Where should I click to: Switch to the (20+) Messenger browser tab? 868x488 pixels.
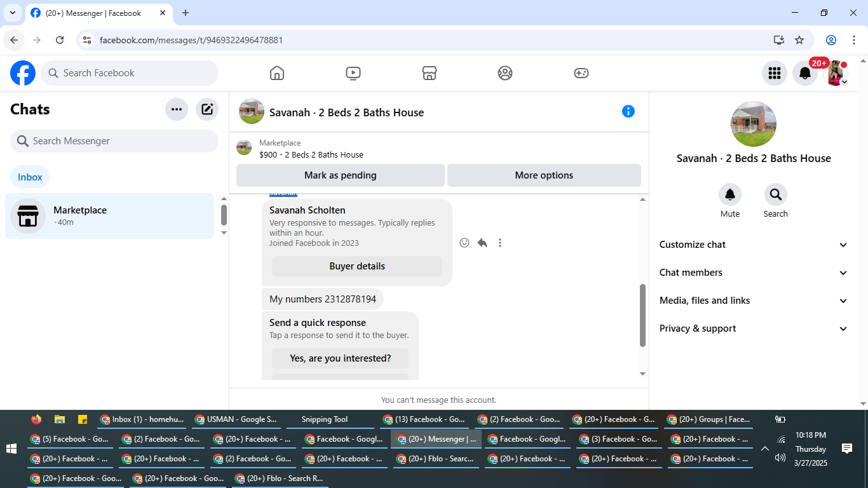[100, 13]
